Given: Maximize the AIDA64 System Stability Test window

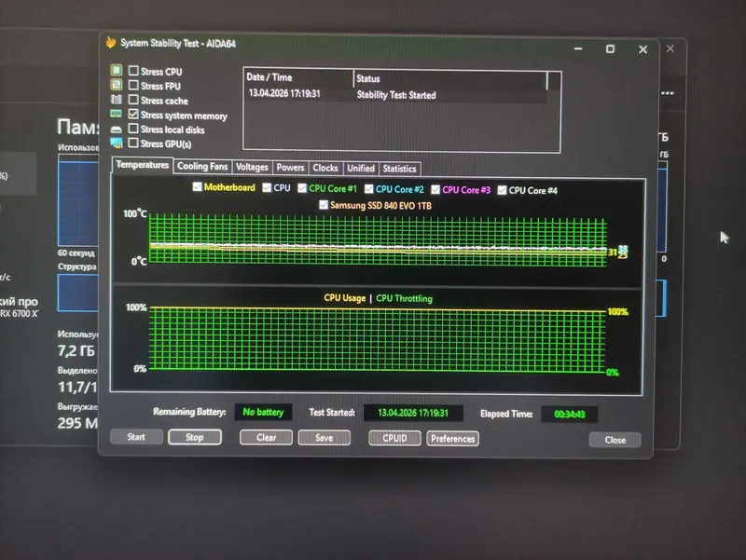Looking at the screenshot, I should click(610, 49).
